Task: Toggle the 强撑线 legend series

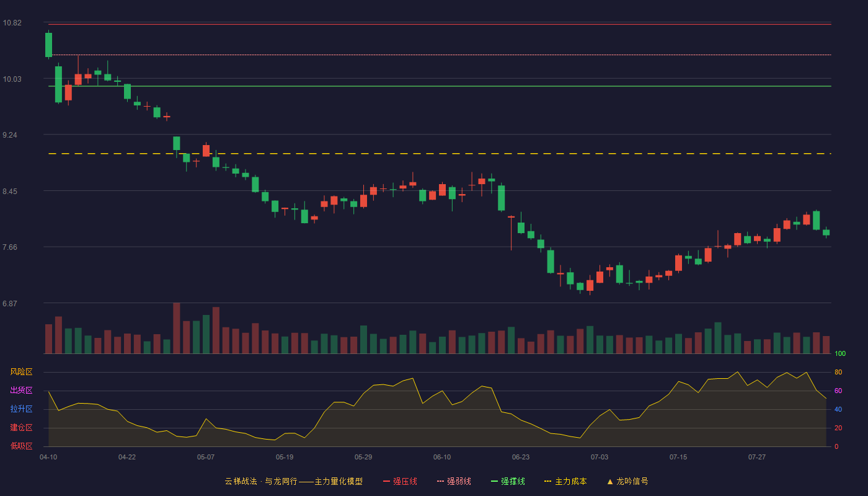Action: (508, 481)
